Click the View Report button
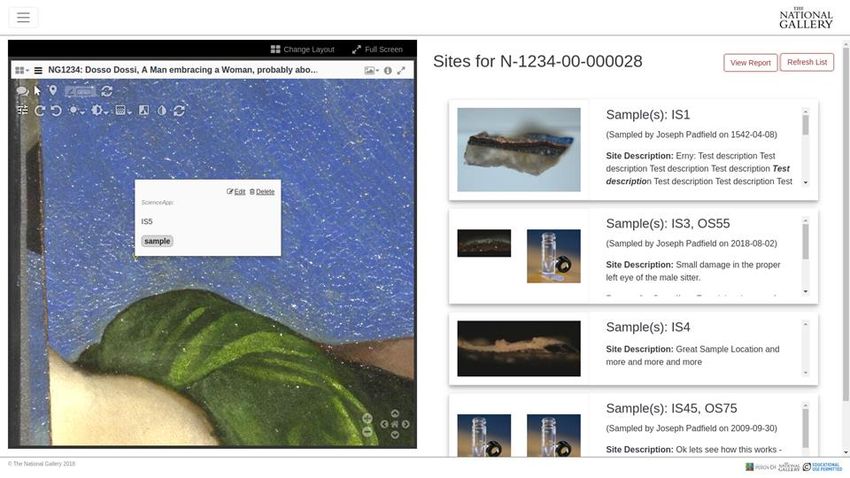This screenshot has width=850, height=478. pos(750,63)
